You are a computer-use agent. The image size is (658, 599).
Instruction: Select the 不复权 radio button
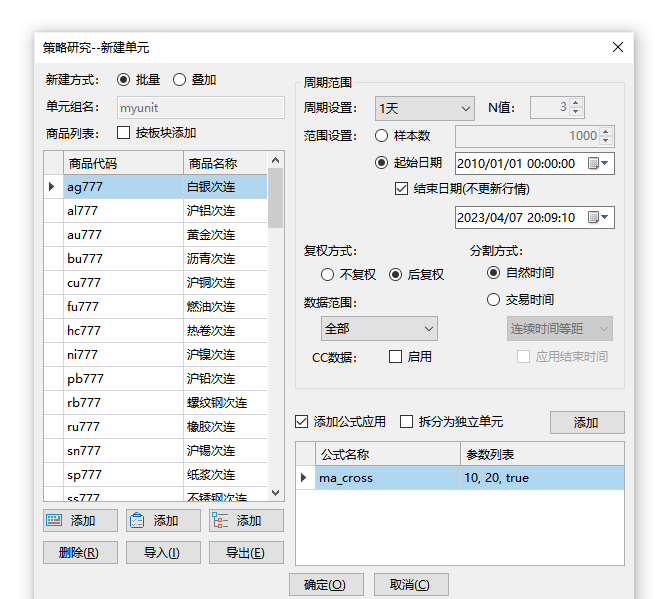327,274
